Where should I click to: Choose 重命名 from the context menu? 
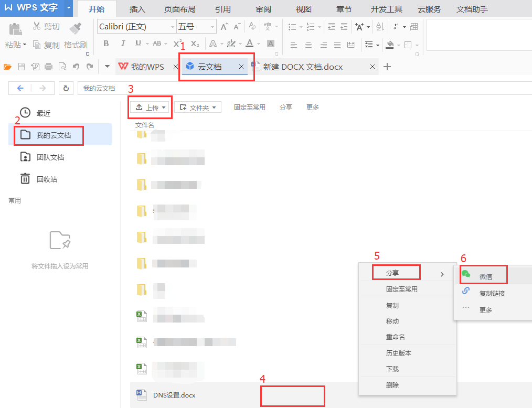pyautogui.click(x=395, y=337)
